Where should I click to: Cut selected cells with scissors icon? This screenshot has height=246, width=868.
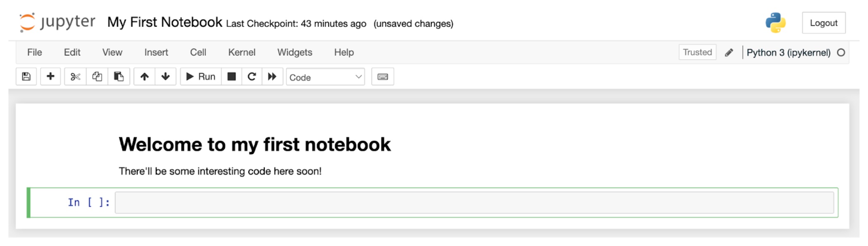75,77
